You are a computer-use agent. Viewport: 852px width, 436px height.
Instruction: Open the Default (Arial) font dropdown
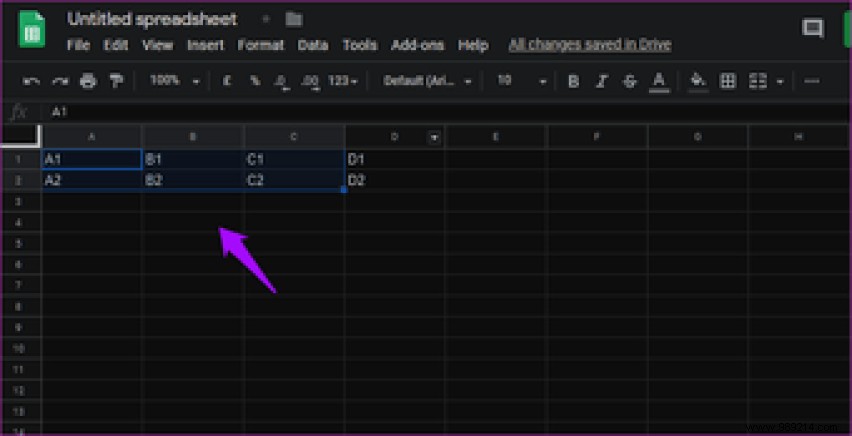coord(428,82)
